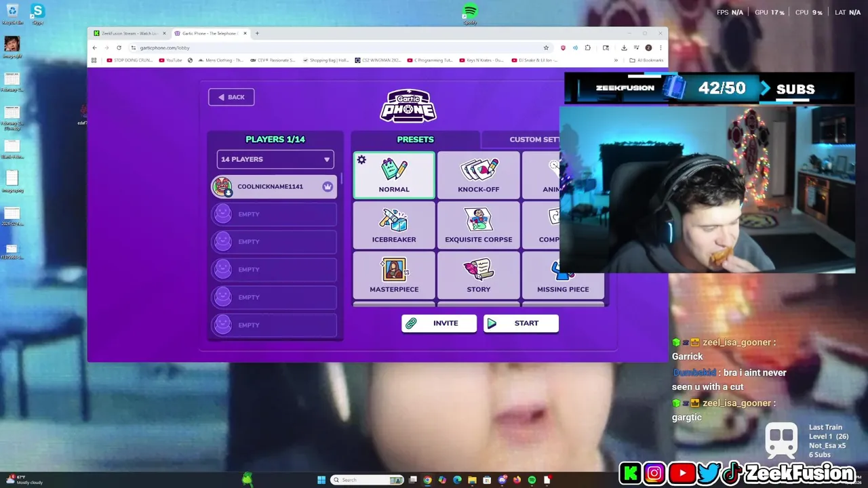Open the CS2 WINGMAN bookmark
This screenshot has height=488, width=868.
378,60
